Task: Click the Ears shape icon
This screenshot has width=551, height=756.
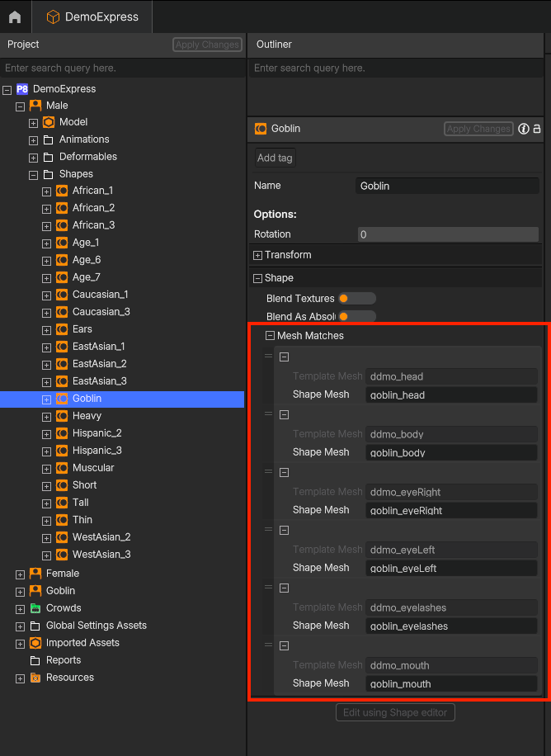Action: [x=62, y=329]
